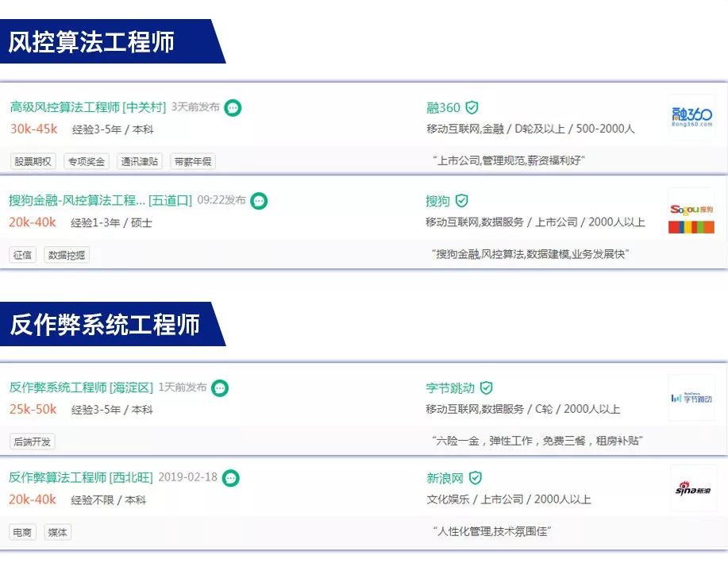Open company link 字节跳动
This screenshot has height=567, width=728.
(x=450, y=388)
